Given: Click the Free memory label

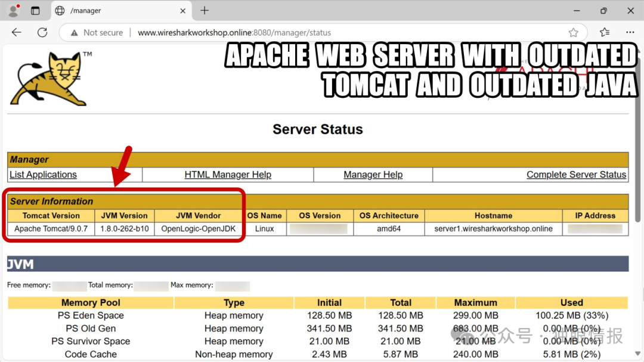Looking at the screenshot, I should [x=29, y=285].
